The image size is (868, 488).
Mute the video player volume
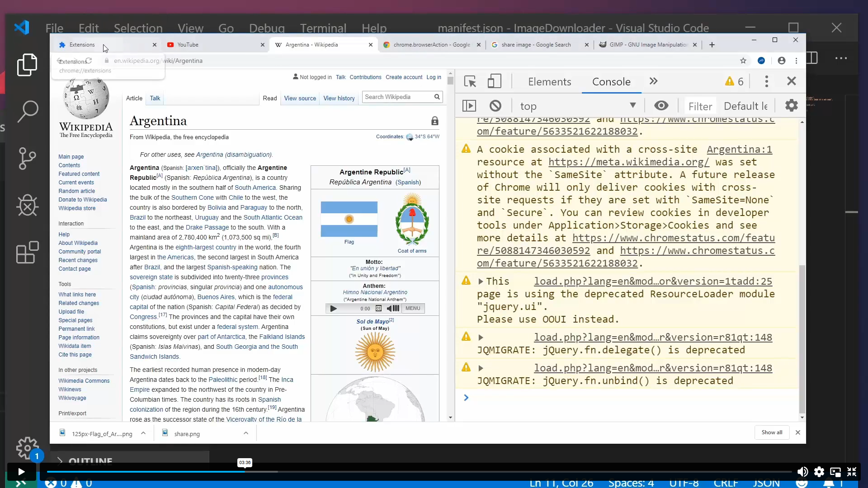click(x=802, y=472)
